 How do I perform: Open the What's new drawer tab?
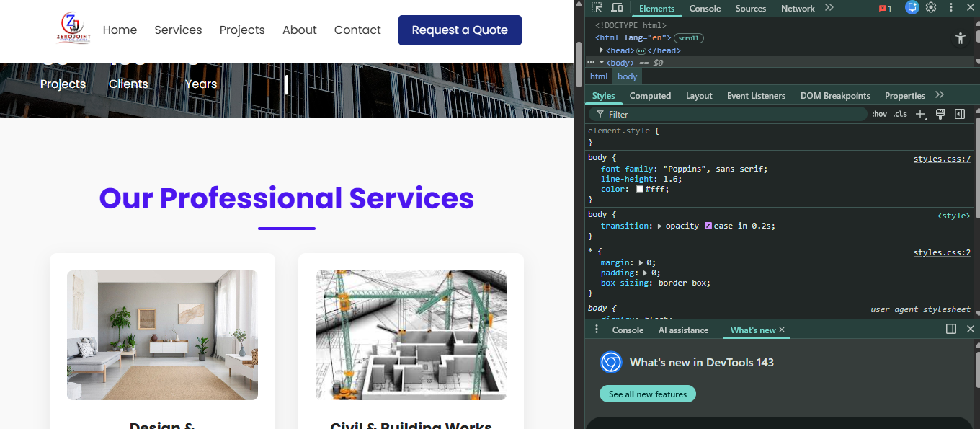click(753, 330)
